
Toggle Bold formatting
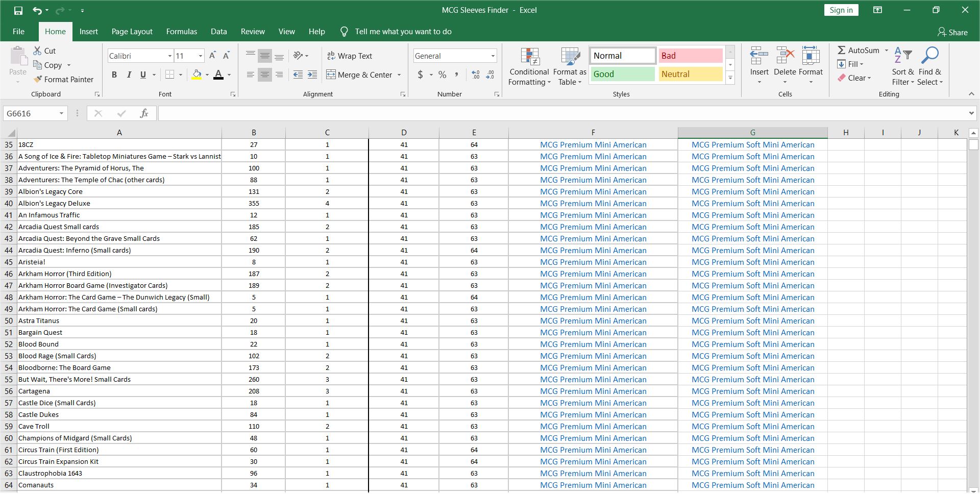pyautogui.click(x=114, y=75)
